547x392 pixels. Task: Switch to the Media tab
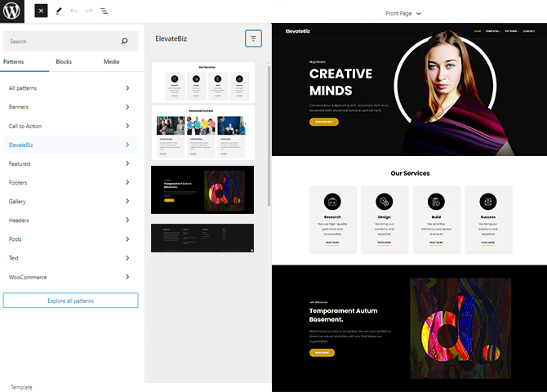pyautogui.click(x=112, y=62)
